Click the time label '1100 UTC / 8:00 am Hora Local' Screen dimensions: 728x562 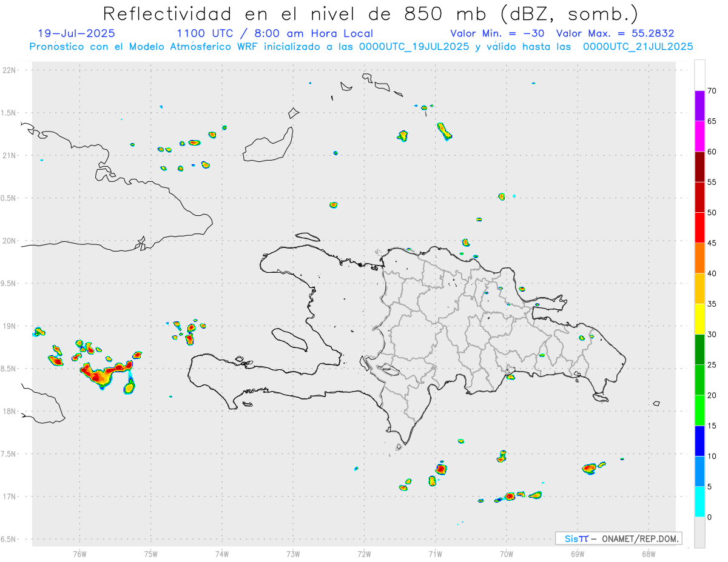pyautogui.click(x=274, y=33)
